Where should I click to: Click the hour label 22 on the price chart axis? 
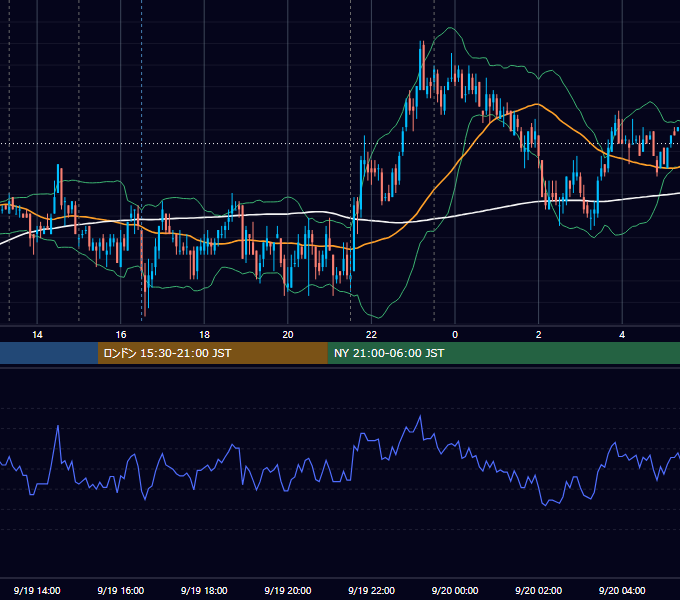(x=371, y=335)
